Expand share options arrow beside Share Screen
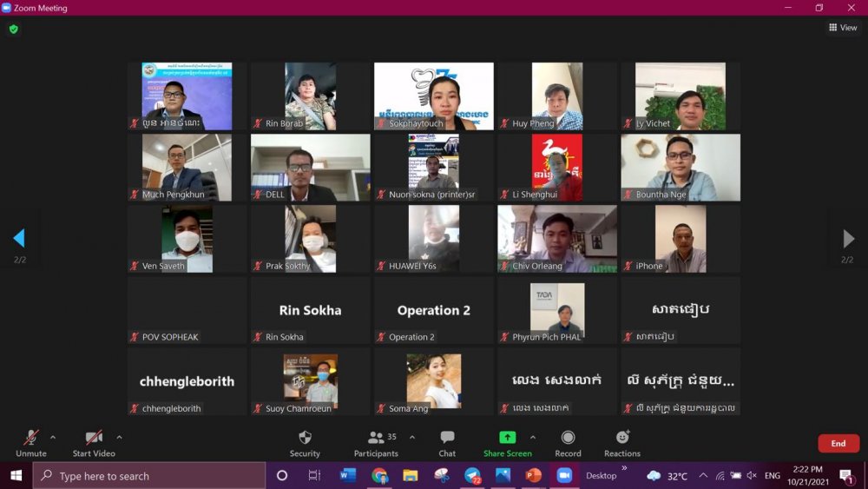Screen dimensions: 868x489 533,438
